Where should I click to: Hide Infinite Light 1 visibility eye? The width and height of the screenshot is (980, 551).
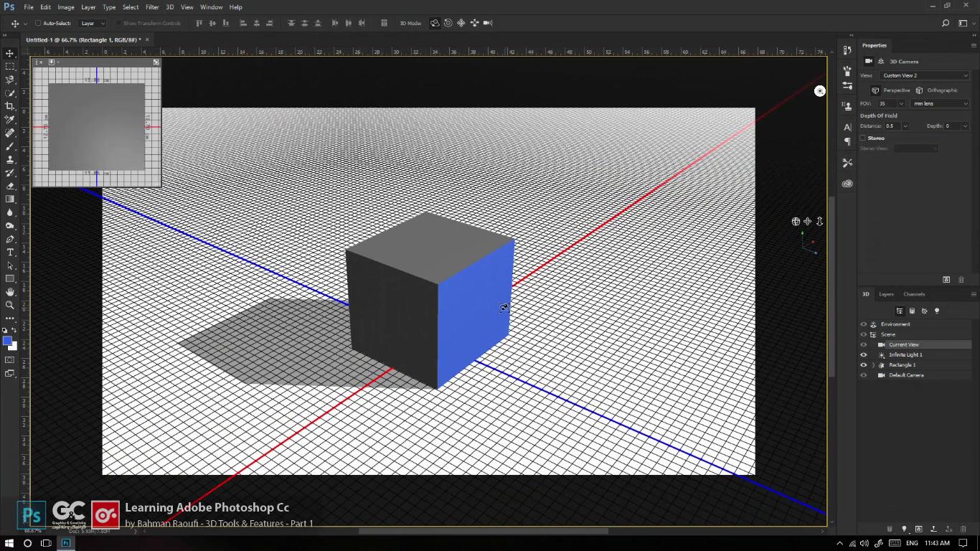coord(864,354)
